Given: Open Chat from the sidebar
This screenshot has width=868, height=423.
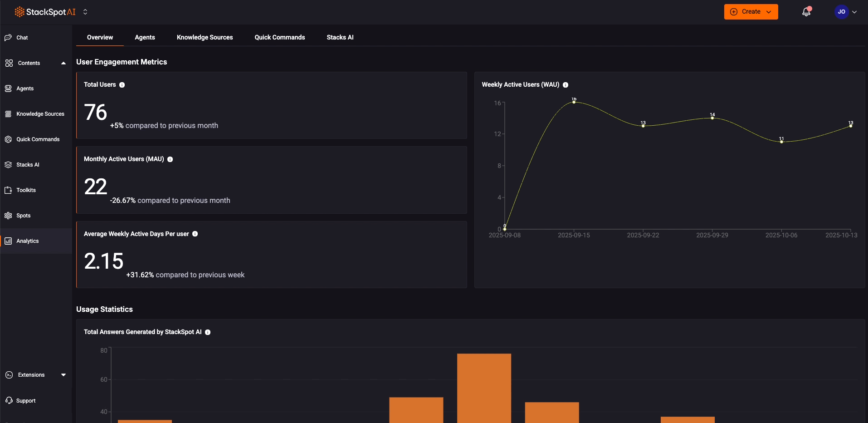Looking at the screenshot, I should [x=22, y=38].
